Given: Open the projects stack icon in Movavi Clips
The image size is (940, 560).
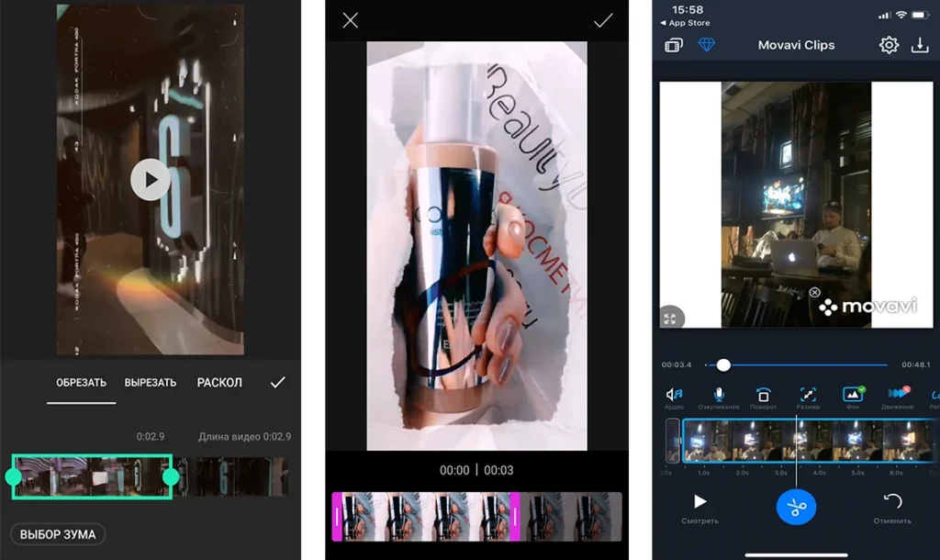Looking at the screenshot, I should [x=674, y=45].
